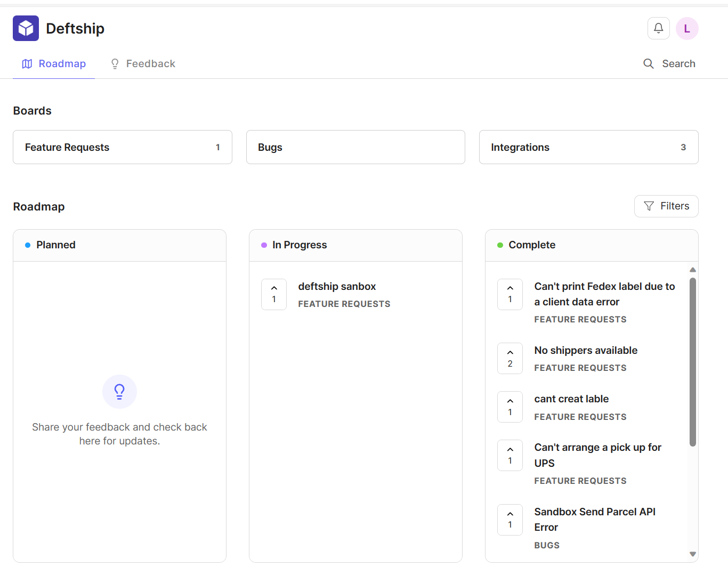728x567 pixels.
Task: Click the lightbulb icon in Planned column
Action: tap(119, 392)
